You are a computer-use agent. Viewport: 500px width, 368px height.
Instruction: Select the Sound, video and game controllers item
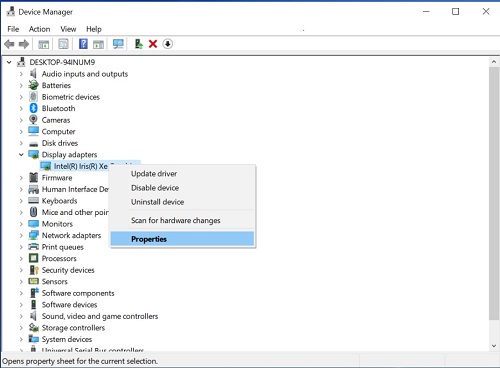pyautogui.click(x=100, y=316)
